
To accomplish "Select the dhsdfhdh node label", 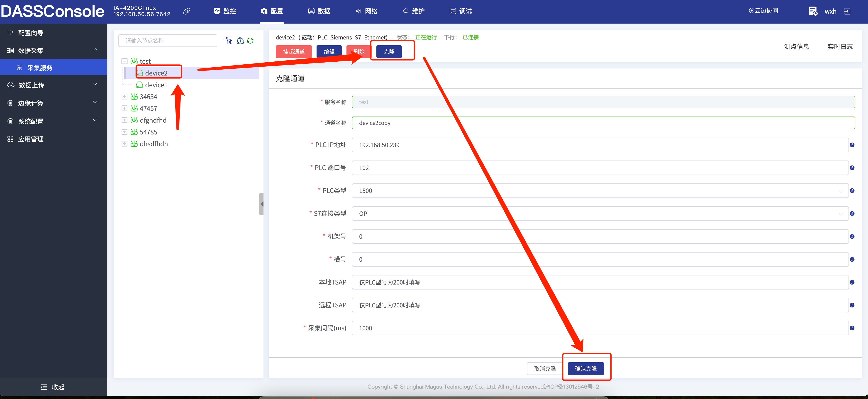I will [154, 144].
